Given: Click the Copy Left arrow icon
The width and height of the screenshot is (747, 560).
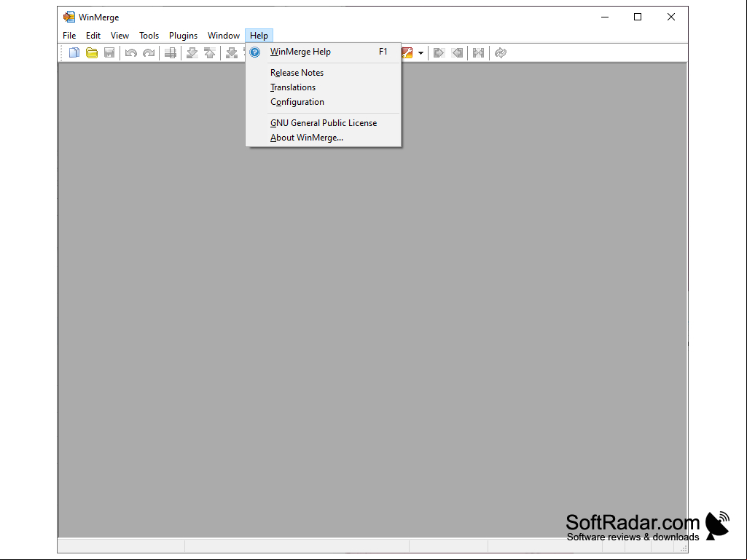Looking at the screenshot, I should (x=457, y=53).
